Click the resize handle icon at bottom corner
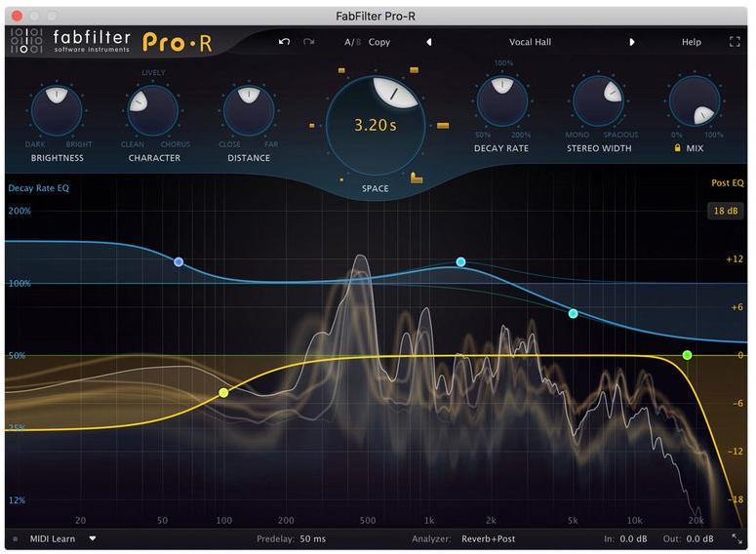 [736, 539]
